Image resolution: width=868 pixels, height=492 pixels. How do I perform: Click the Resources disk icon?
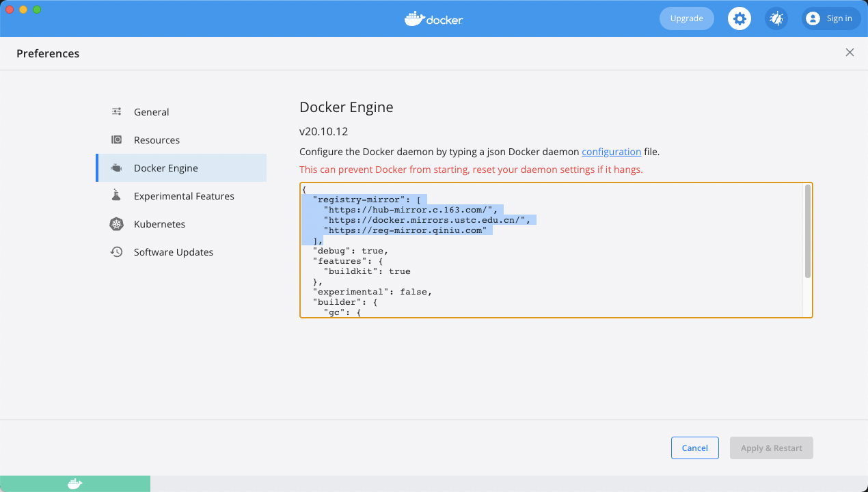117,140
